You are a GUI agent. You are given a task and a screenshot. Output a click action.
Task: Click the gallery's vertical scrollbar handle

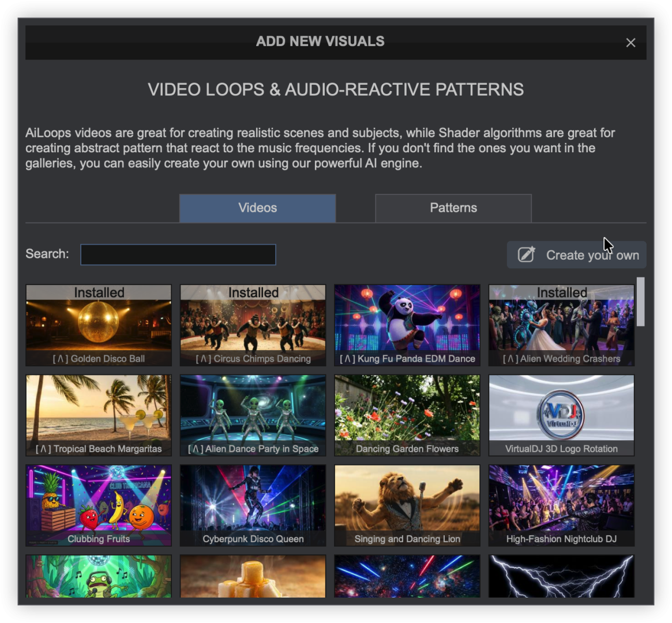click(x=640, y=302)
